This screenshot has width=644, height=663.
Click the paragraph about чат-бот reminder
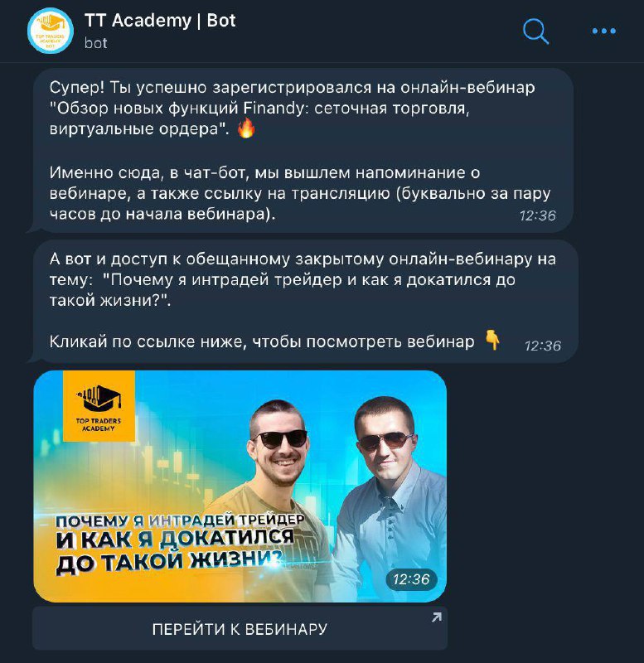tap(300, 193)
